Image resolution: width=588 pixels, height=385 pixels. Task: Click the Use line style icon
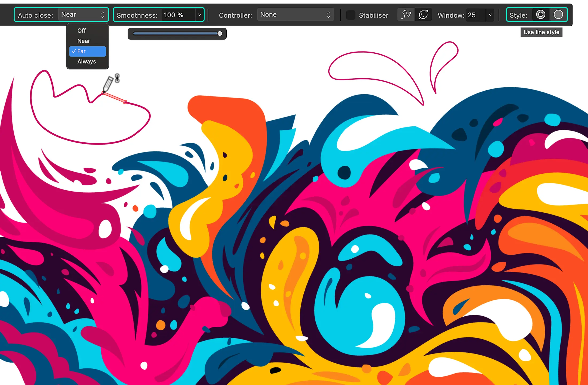click(540, 15)
